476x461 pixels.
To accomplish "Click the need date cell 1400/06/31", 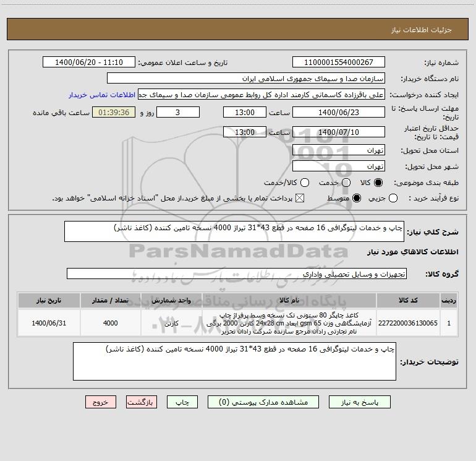I will point(49,323).
